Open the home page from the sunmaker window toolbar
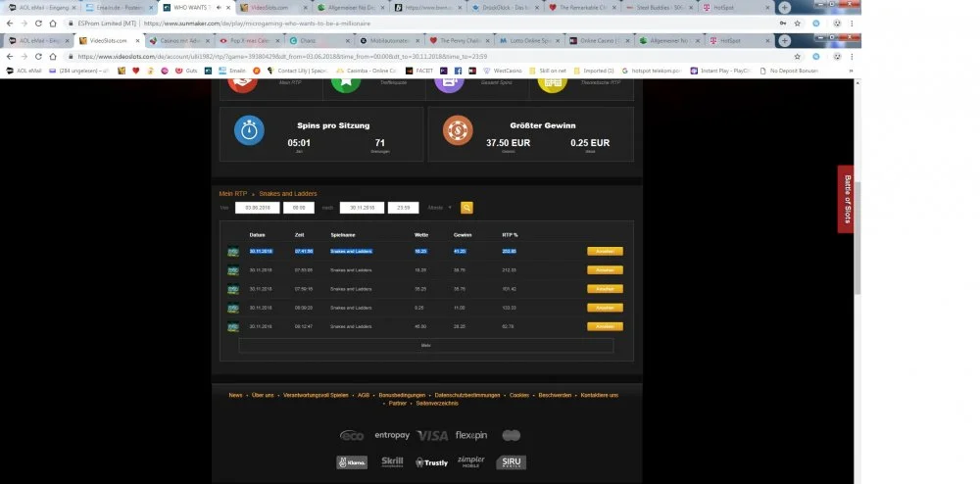 click(53, 24)
